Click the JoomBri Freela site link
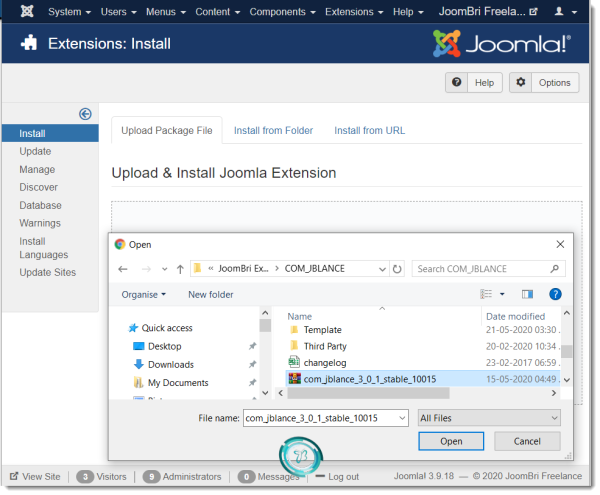 click(x=488, y=11)
